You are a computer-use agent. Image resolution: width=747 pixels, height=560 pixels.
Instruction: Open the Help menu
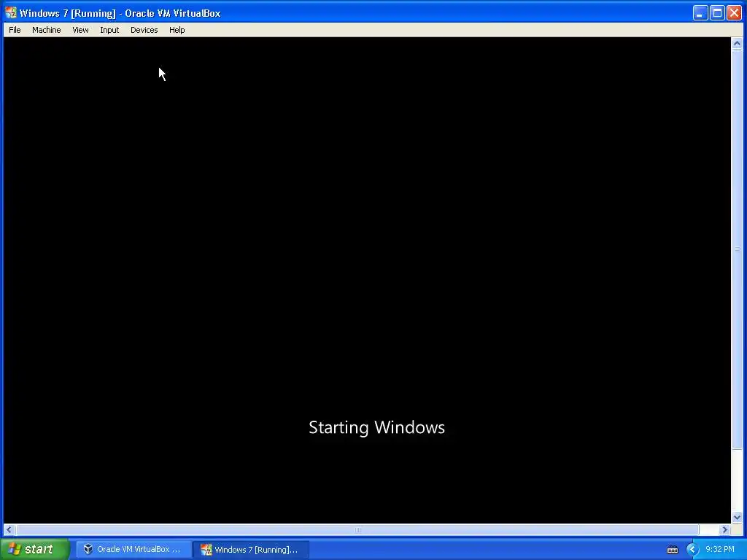tap(177, 30)
